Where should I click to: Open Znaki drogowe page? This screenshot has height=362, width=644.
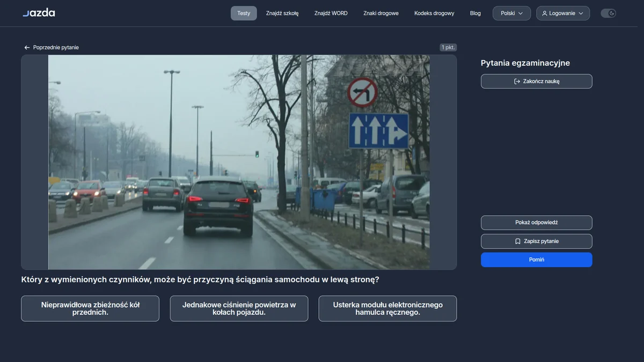point(381,13)
